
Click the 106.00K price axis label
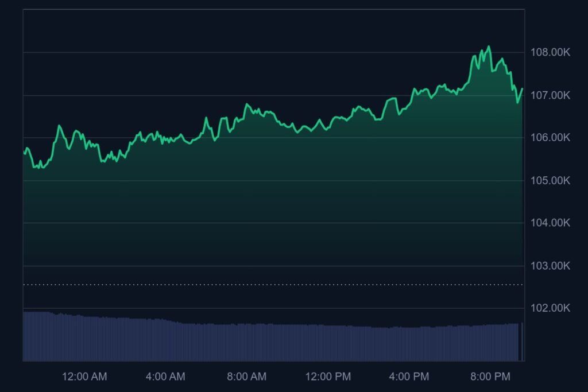click(x=550, y=138)
